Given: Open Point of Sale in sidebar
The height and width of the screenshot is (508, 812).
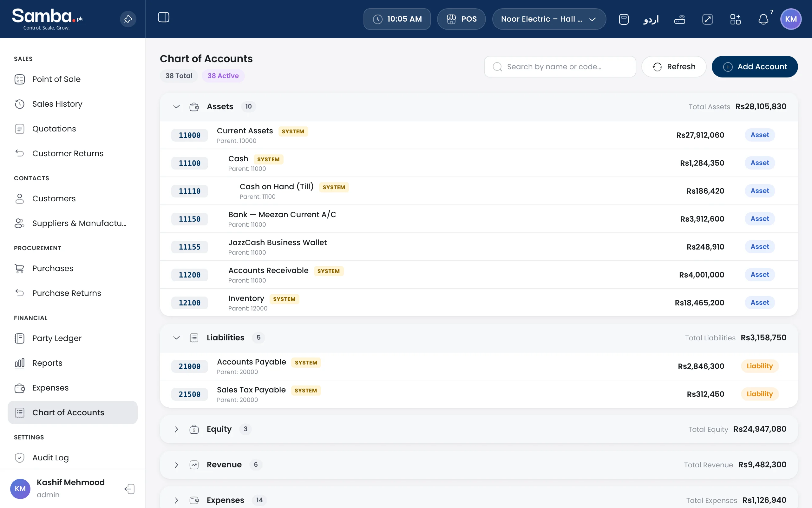Looking at the screenshot, I should (72, 79).
